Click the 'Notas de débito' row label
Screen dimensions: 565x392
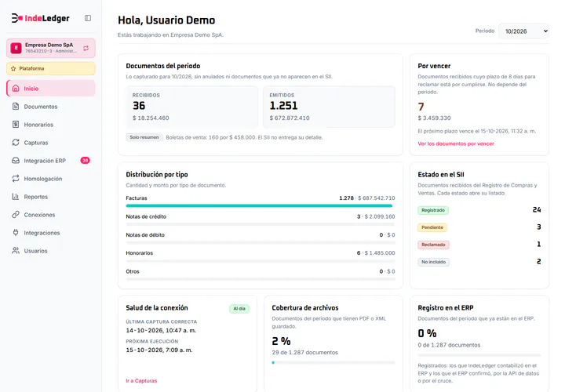[x=145, y=234]
